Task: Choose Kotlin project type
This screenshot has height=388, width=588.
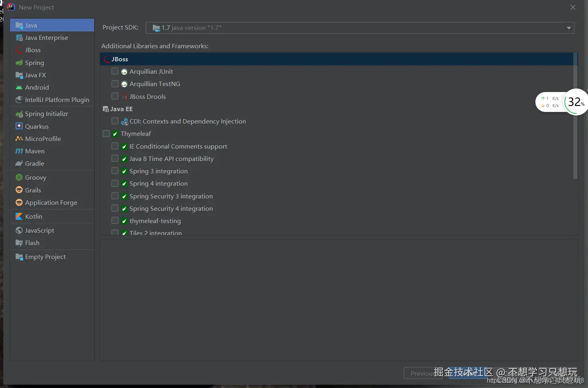Action: [52, 216]
